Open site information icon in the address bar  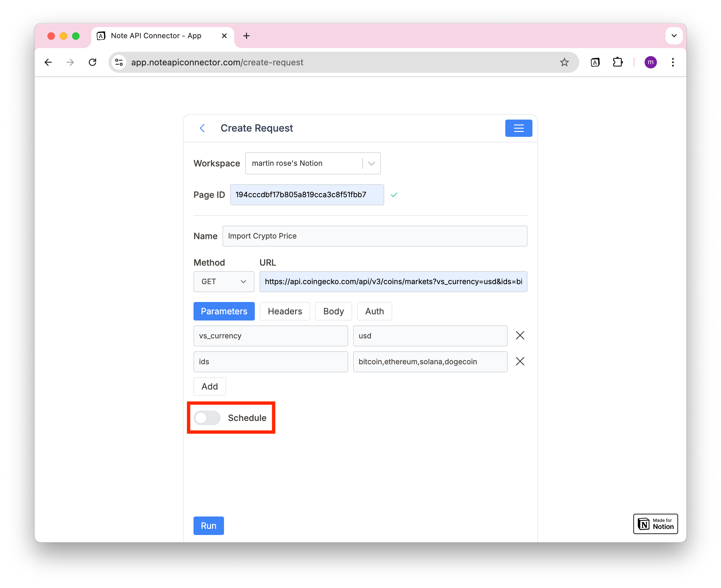pyautogui.click(x=119, y=62)
